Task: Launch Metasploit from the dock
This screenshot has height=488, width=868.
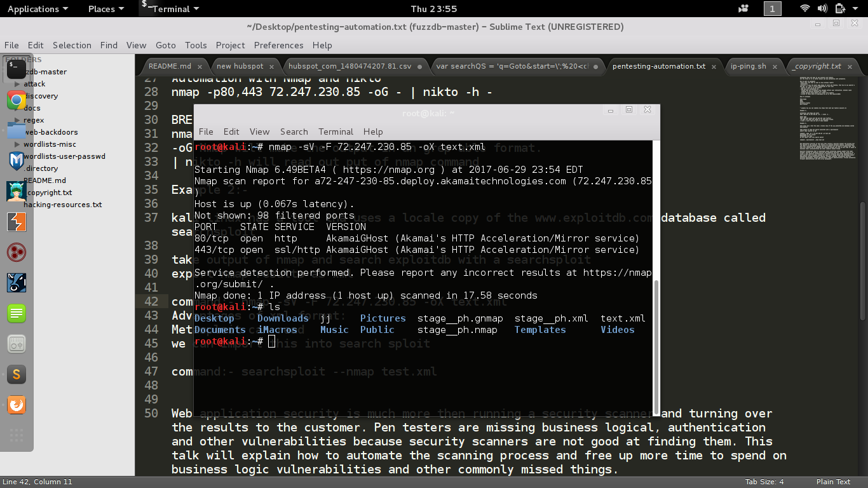Action: [17, 161]
